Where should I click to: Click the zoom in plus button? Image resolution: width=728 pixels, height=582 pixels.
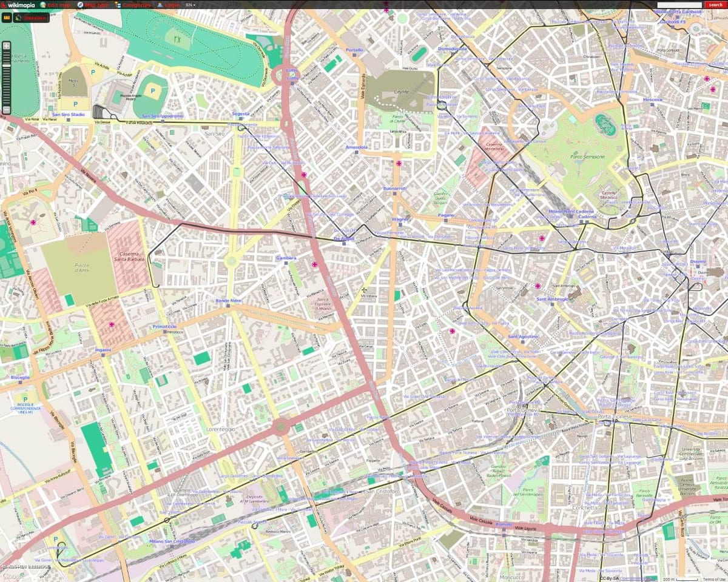[7, 45]
